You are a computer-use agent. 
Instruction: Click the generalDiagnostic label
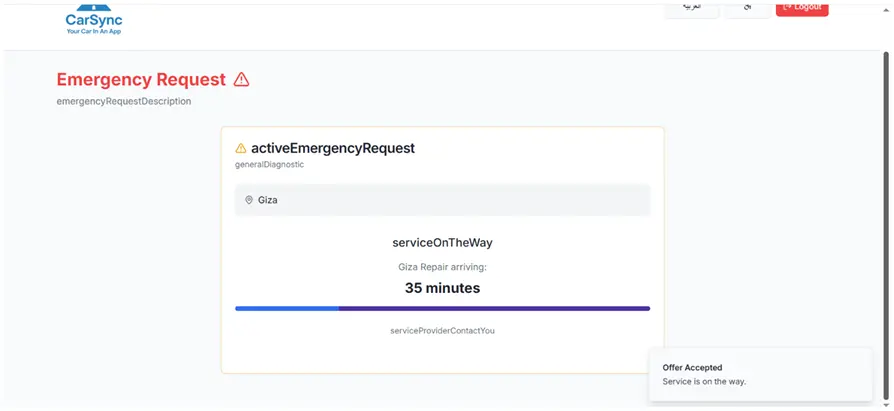tap(269, 165)
